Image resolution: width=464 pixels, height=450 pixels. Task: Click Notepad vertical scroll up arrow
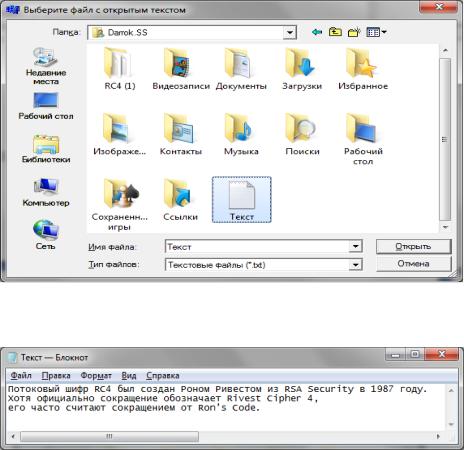point(451,390)
